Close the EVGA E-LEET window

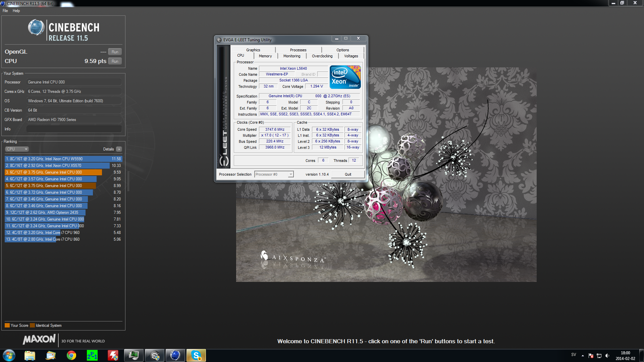358,39
